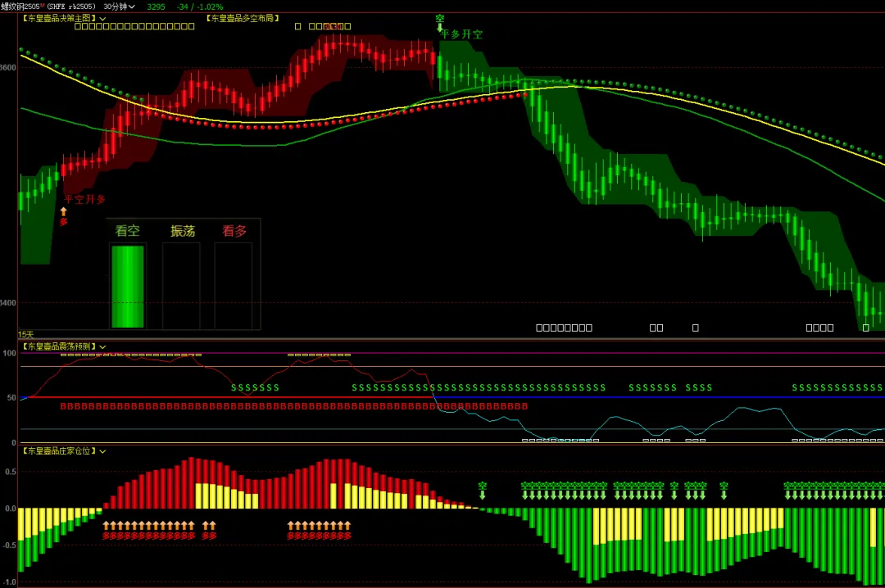Image resolution: width=885 pixels, height=588 pixels.
Task: Click the 看空 sentiment label
Action: [x=127, y=231]
